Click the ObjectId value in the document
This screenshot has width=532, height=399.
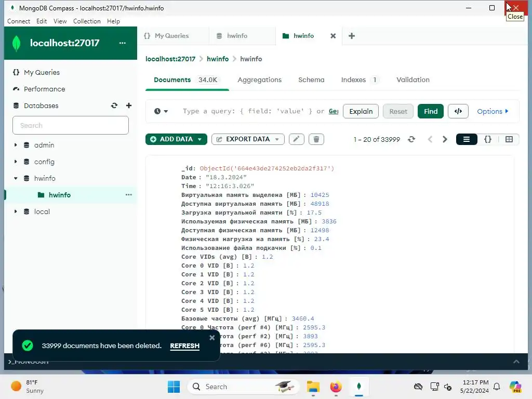coord(267,169)
